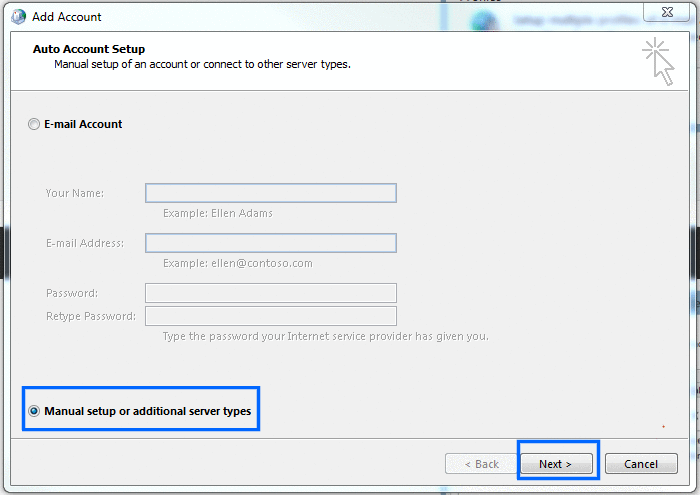Image resolution: width=700 pixels, height=495 pixels.
Task: Click the Password input field
Action: point(271,293)
